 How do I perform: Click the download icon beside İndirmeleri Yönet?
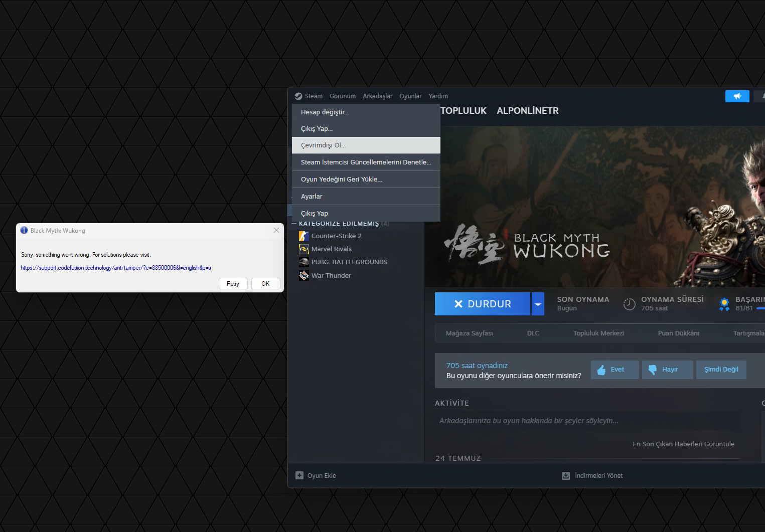566,475
